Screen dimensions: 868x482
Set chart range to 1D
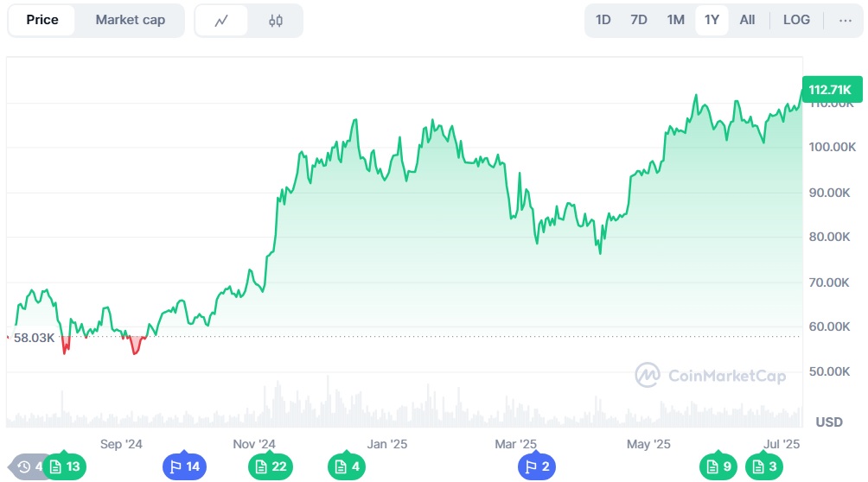click(x=603, y=20)
